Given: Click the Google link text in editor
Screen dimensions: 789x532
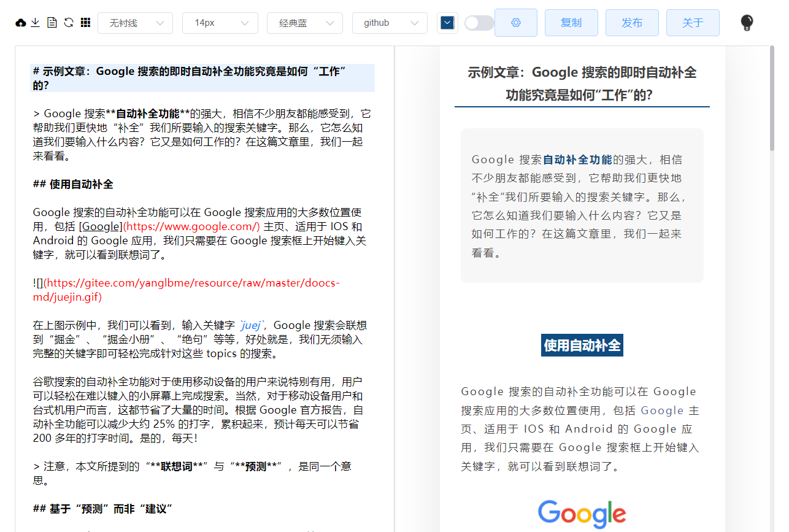Looking at the screenshot, I should [101, 226].
